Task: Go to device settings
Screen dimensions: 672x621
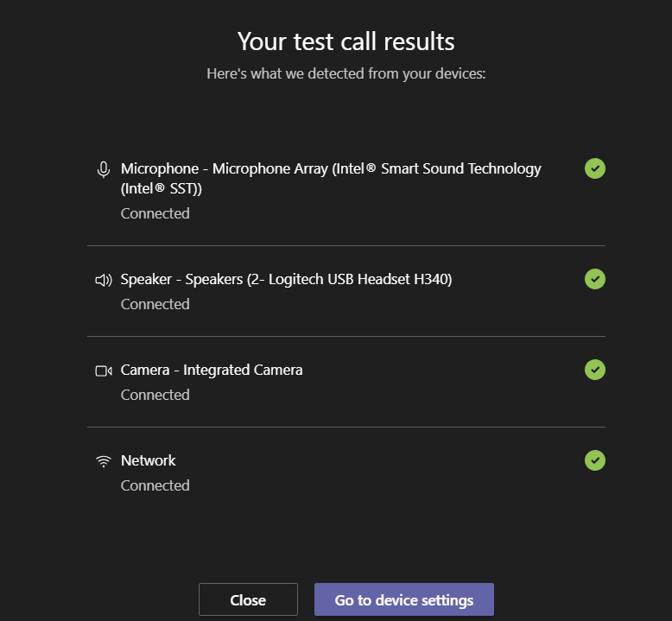Action: [x=403, y=599]
